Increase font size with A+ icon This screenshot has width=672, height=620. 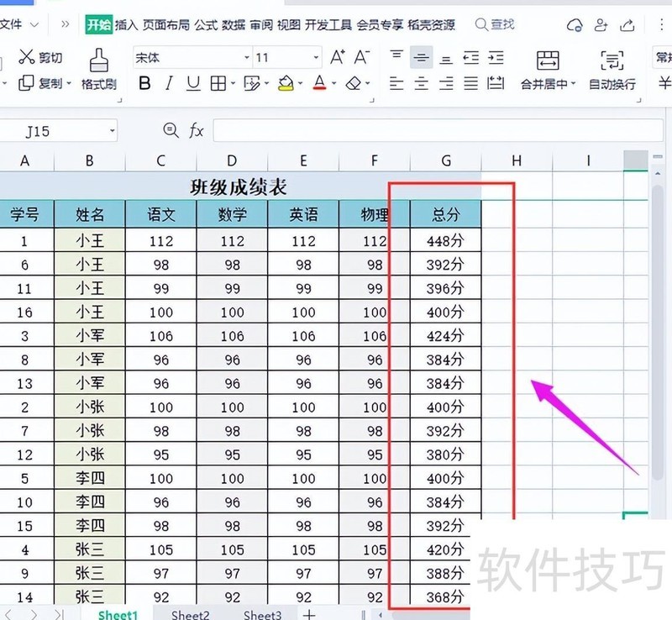click(338, 58)
